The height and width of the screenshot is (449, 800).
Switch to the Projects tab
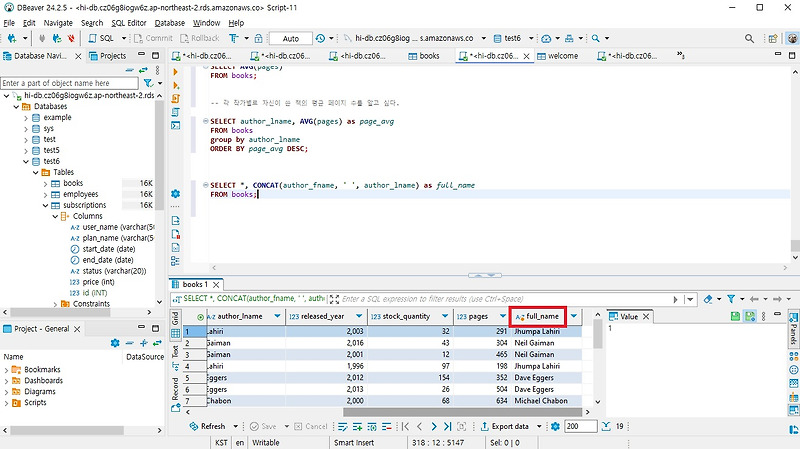(x=107, y=56)
